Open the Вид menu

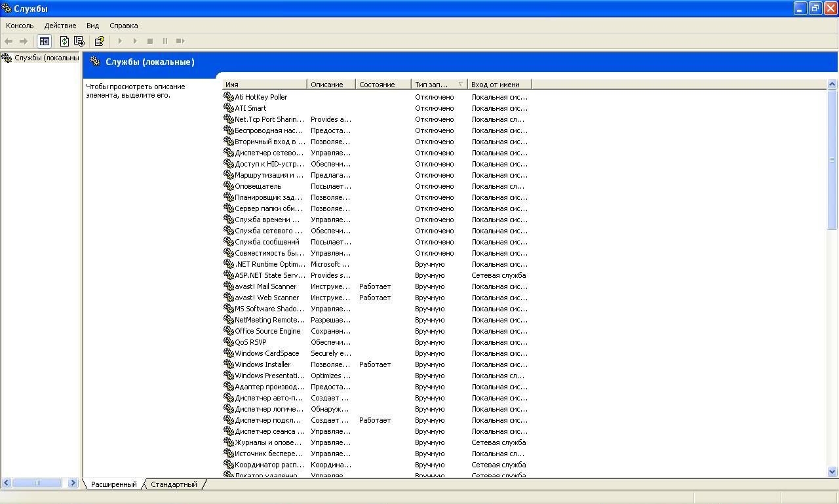[x=92, y=26]
